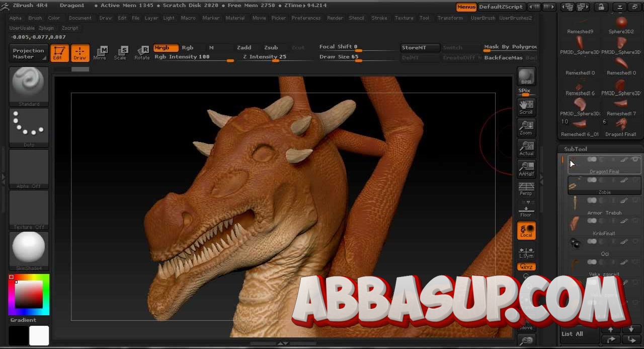This screenshot has height=349, width=644.
Task: Select the Rotate transform tool
Action: pos(142,53)
